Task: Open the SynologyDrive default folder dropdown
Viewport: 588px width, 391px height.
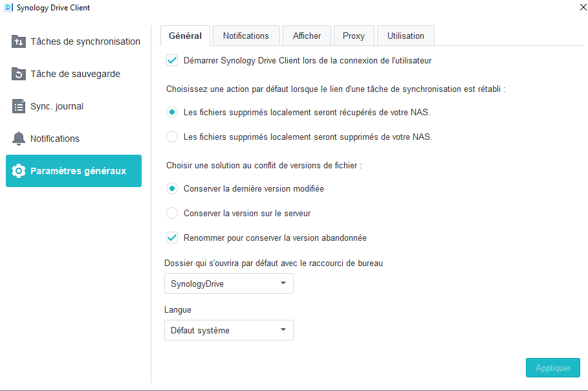Action: click(x=229, y=284)
